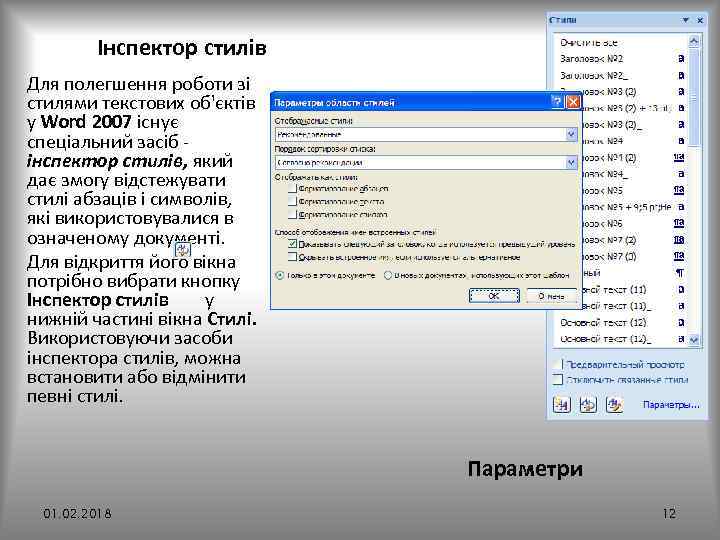The width and height of the screenshot is (720, 540).
Task: Click the linked style icon beside №1 (2)
Action: (x=679, y=158)
